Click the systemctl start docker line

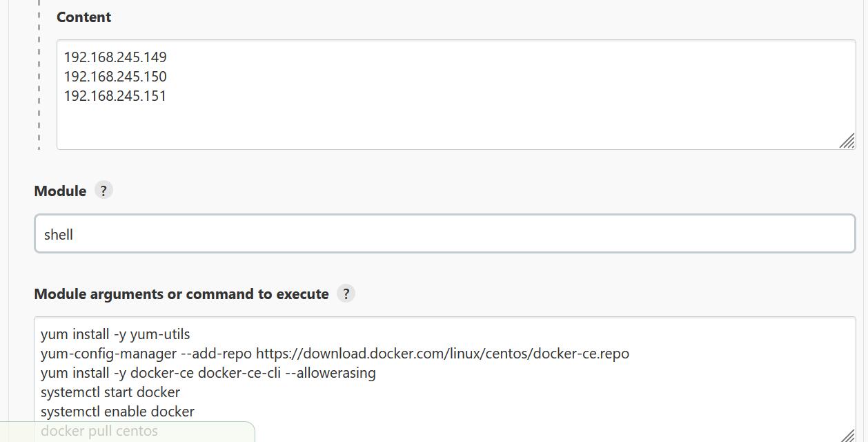(110, 392)
